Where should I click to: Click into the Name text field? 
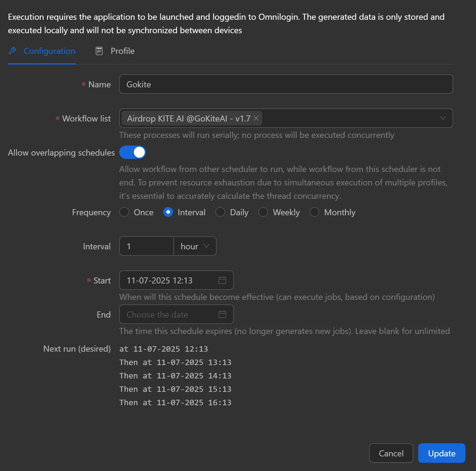point(286,84)
